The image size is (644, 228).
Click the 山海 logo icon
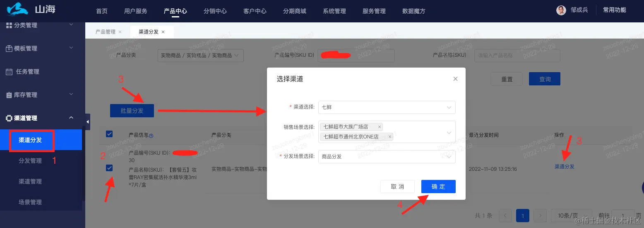[x=18, y=9]
